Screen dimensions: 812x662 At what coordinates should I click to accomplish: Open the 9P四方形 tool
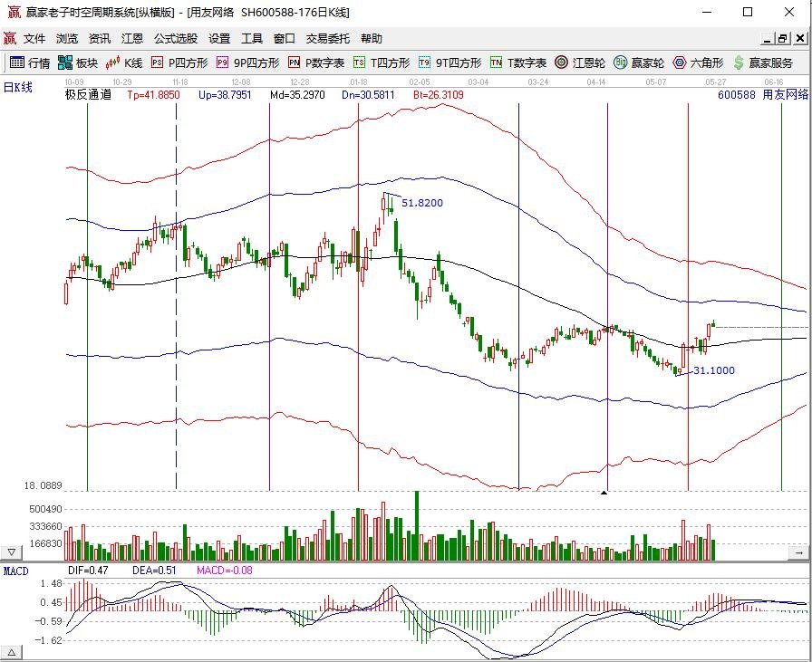coord(247,62)
